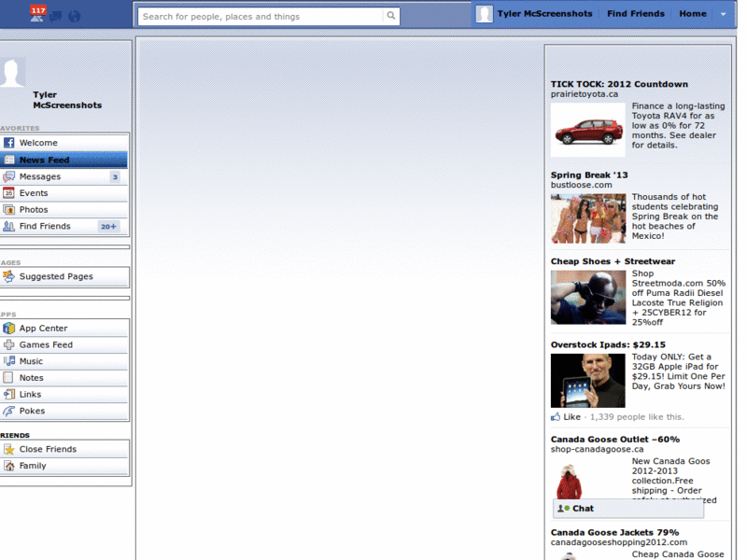Open the Pokes entry

pyautogui.click(x=64, y=411)
